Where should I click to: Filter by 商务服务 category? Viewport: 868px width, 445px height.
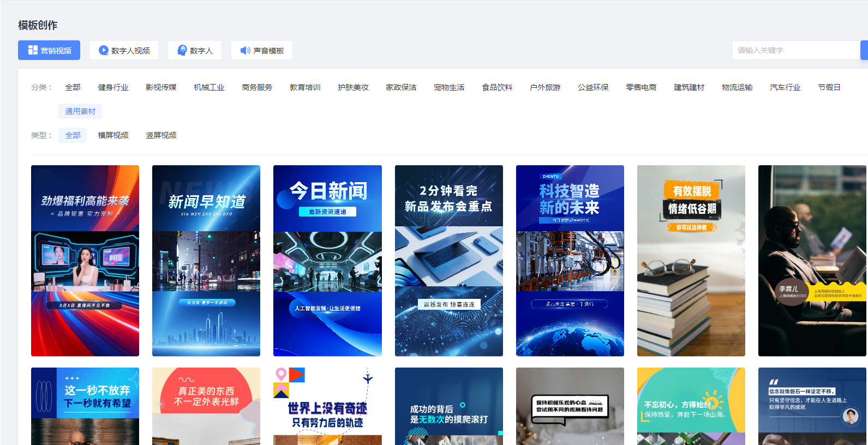257,87
